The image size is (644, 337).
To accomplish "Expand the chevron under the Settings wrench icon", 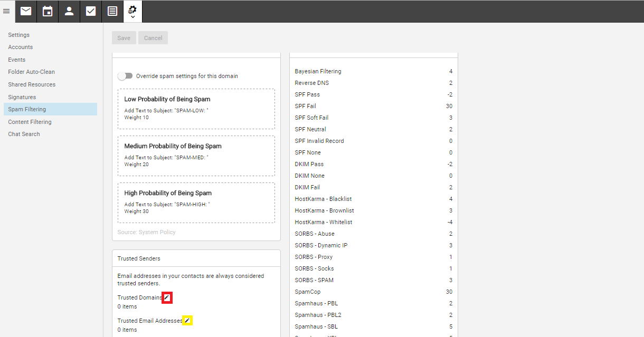I will tap(132, 16).
